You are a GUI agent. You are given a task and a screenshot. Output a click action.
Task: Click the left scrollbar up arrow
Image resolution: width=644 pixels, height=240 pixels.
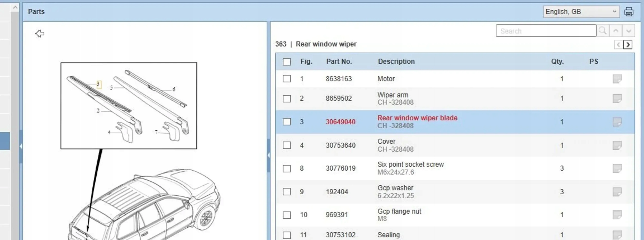[x=15, y=7]
